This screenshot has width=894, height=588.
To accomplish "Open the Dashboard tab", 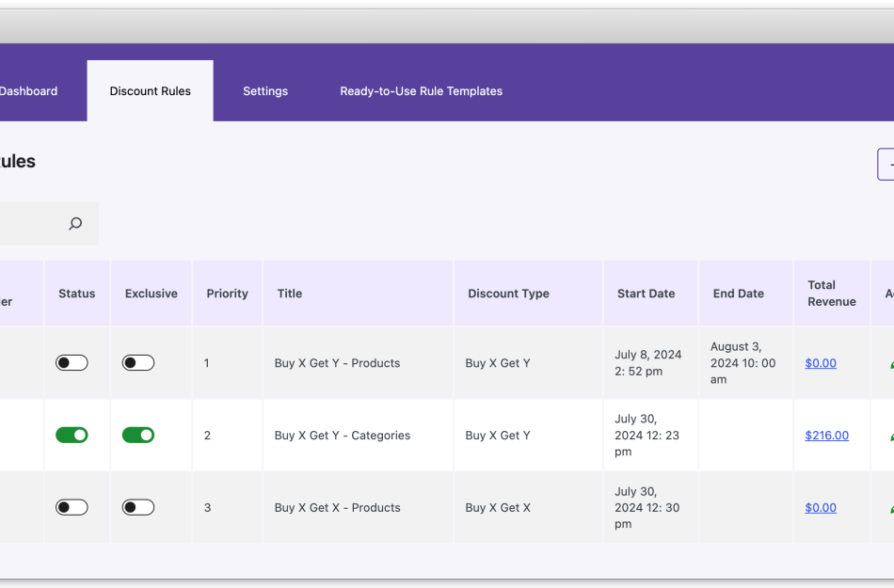I will 28,90.
